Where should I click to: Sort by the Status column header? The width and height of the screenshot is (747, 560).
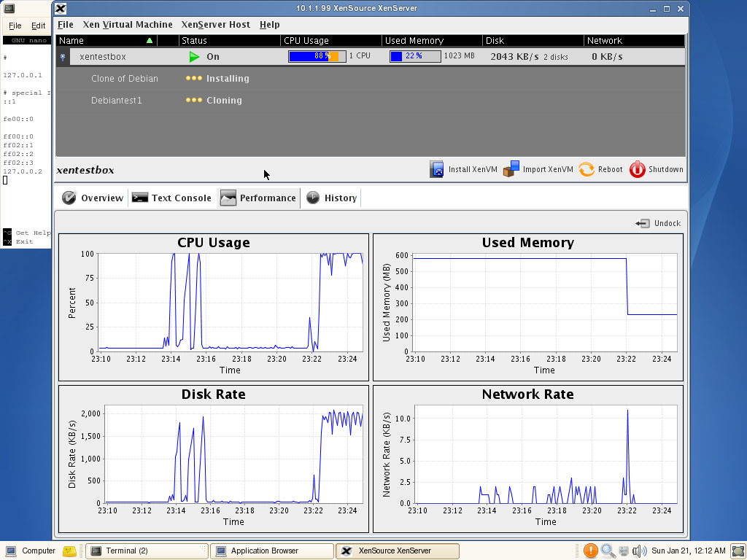click(230, 41)
